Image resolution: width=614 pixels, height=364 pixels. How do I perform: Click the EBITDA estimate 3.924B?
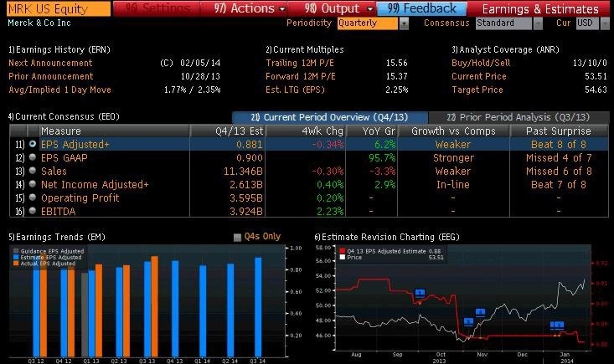pyautogui.click(x=246, y=212)
